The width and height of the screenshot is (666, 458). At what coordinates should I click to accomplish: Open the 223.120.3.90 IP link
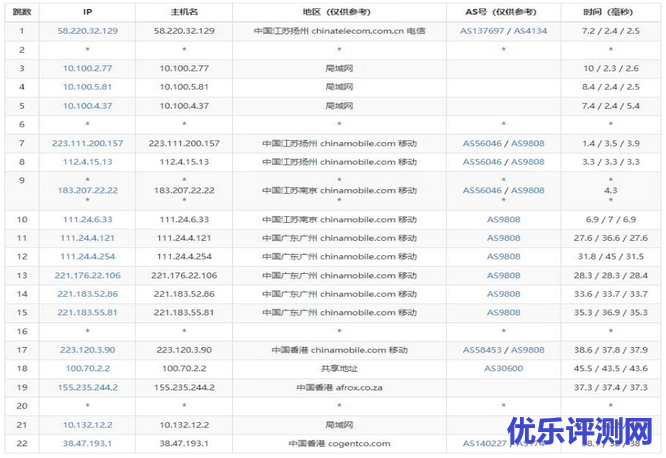pos(87,350)
